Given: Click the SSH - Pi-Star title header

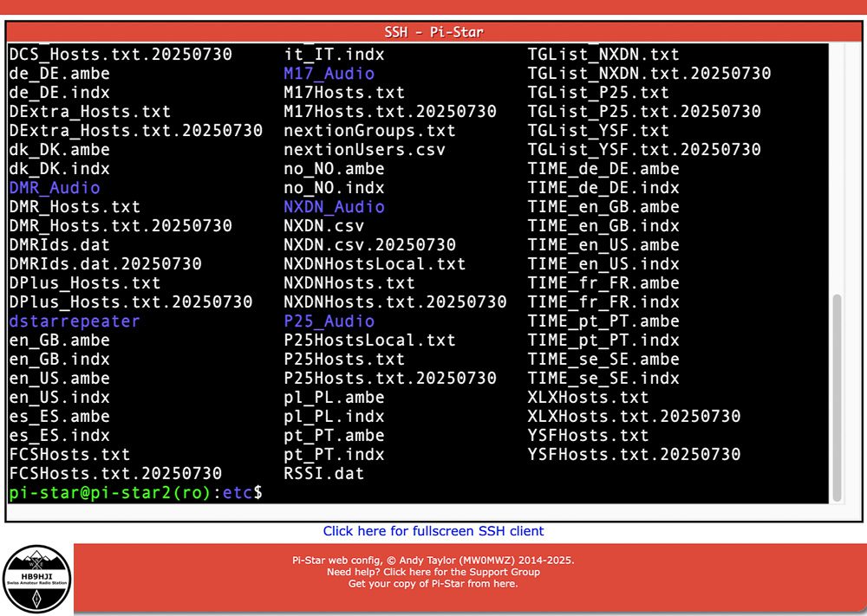Looking at the screenshot, I should click(x=433, y=32).
